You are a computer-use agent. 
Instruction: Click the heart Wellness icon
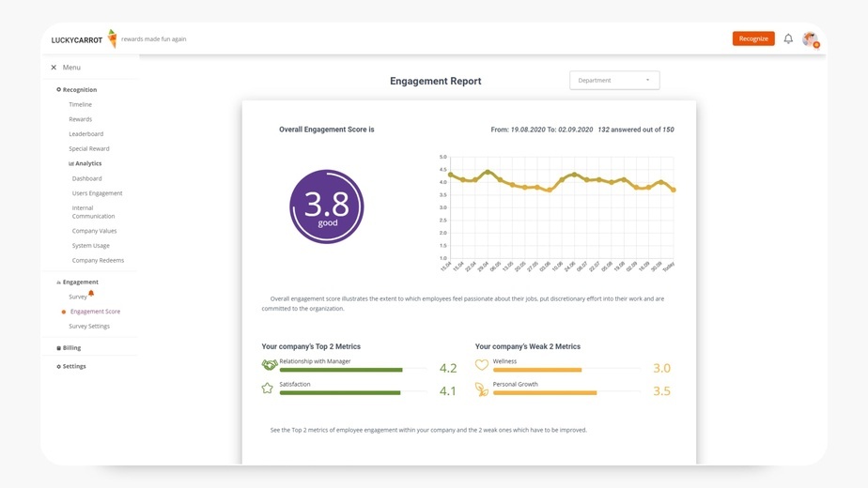click(482, 365)
